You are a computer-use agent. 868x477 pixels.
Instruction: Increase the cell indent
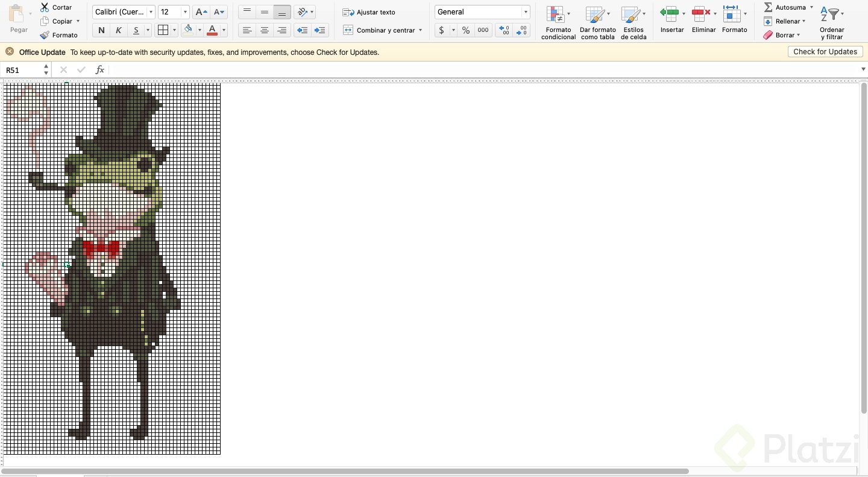click(320, 30)
